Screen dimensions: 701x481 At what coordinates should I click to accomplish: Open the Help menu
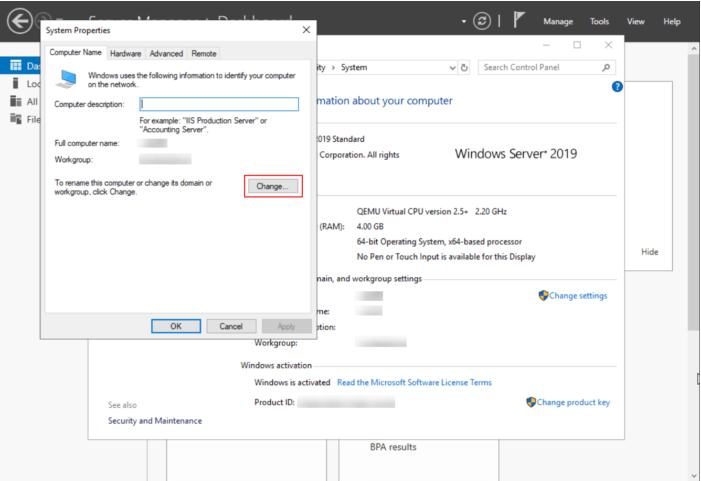(x=671, y=21)
